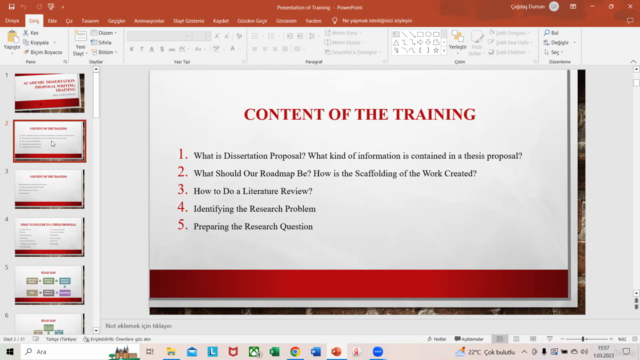Start slideshow from beginning via quick access

coord(51,7)
